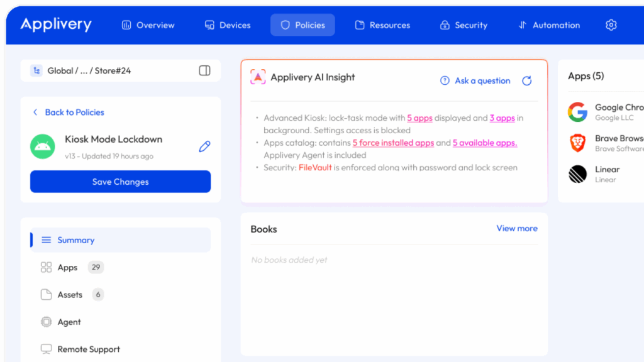Click Ask a question link
This screenshot has width=644, height=362.
[x=475, y=80]
